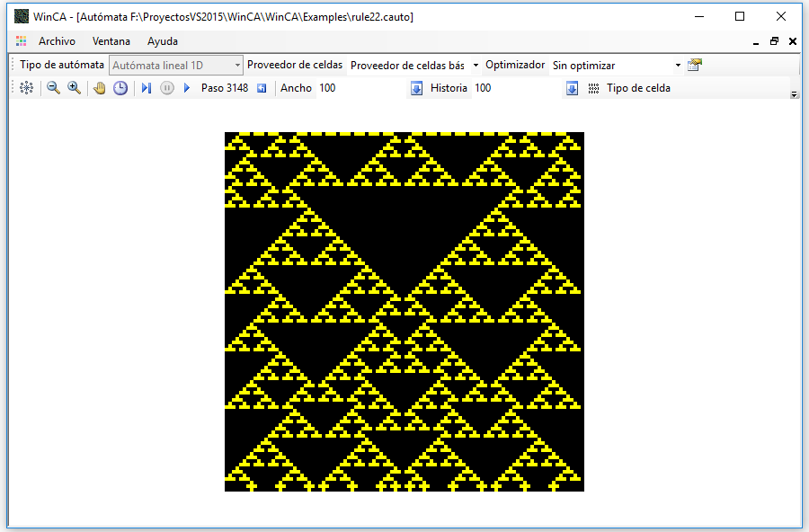809x532 pixels.
Task: Click the randomize cells snowflake icon
Action: coord(26,88)
